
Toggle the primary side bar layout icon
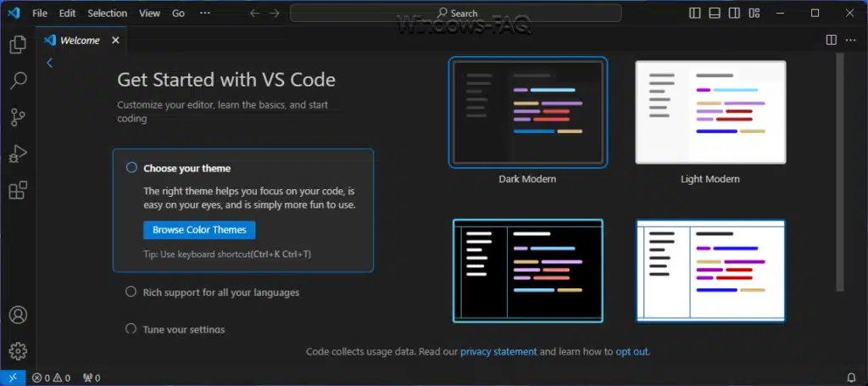point(695,14)
